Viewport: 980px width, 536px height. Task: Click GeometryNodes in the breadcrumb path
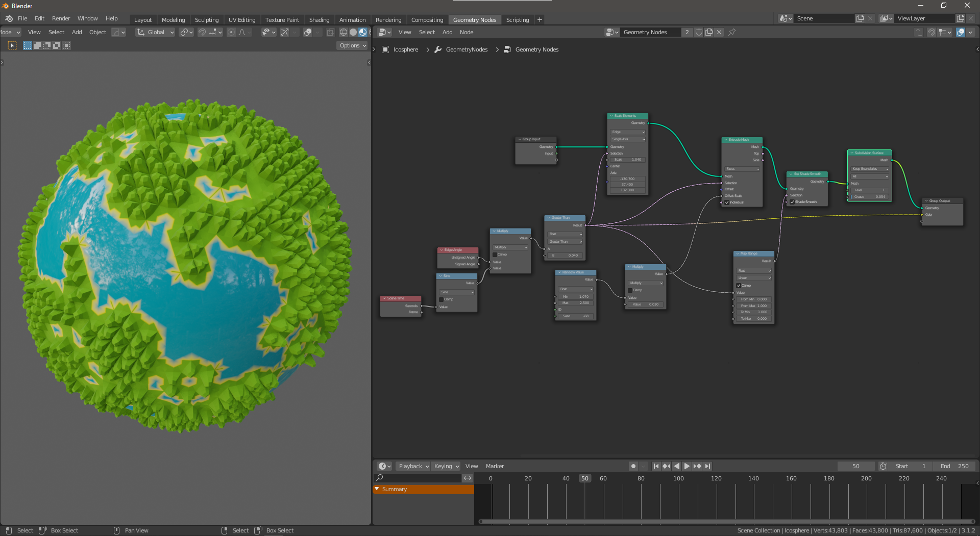tap(467, 49)
